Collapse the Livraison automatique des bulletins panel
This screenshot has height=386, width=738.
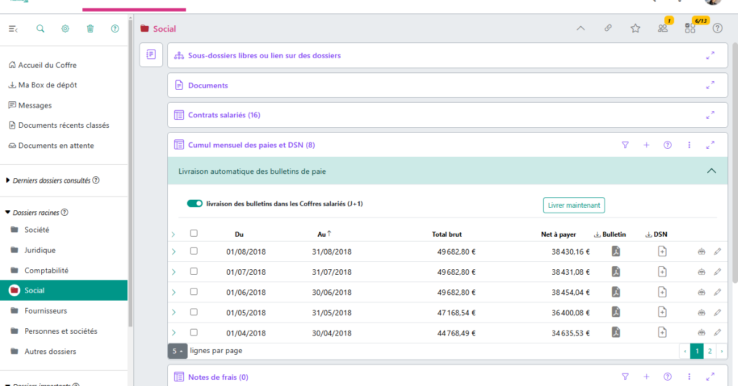pyautogui.click(x=711, y=171)
